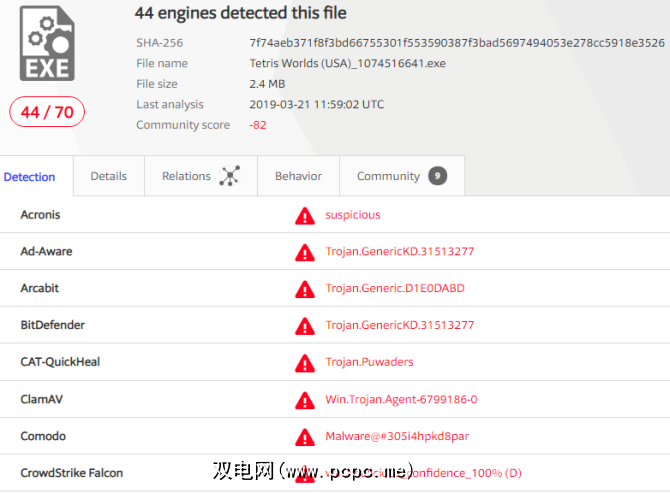Screen dimensions: 670x494
Task: Switch to the Behavior tab
Action: pos(298,176)
